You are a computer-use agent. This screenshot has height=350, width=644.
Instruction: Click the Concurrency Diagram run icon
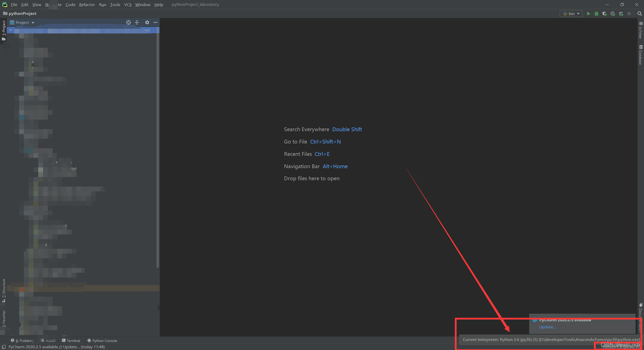(621, 14)
